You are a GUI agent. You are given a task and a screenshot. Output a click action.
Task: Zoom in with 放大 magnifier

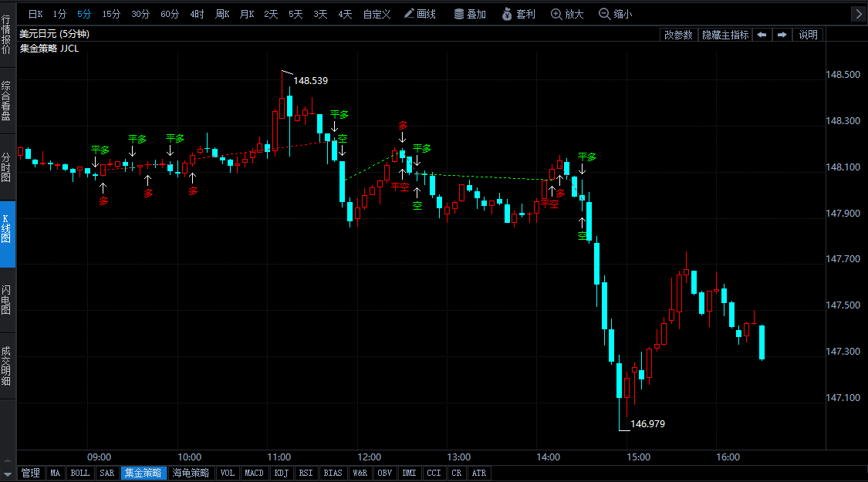[x=567, y=14]
